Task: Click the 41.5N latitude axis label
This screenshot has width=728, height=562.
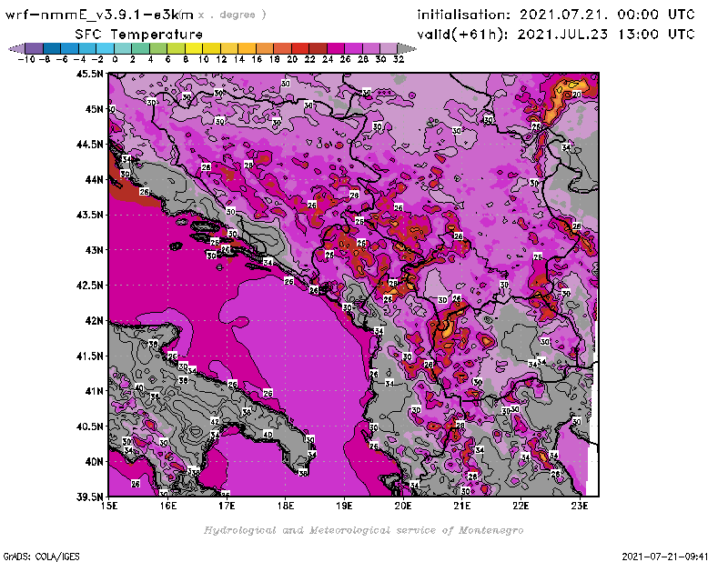Action: [x=89, y=356]
